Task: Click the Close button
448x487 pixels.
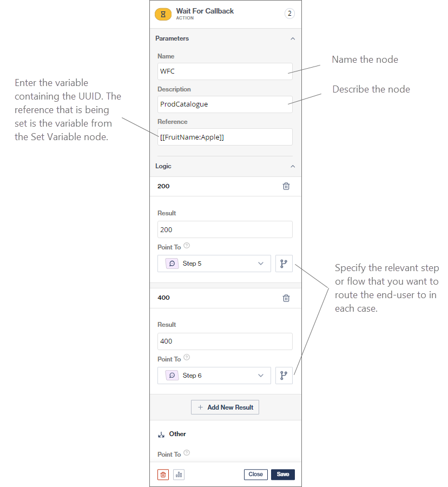Action: point(255,475)
